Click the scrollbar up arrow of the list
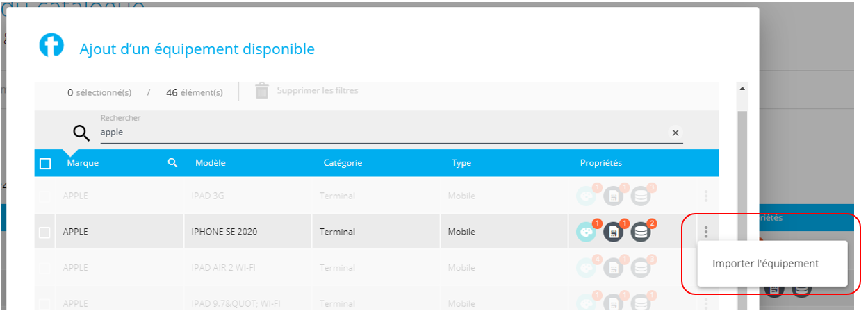This screenshot has height=313, width=868. pyautogui.click(x=742, y=89)
